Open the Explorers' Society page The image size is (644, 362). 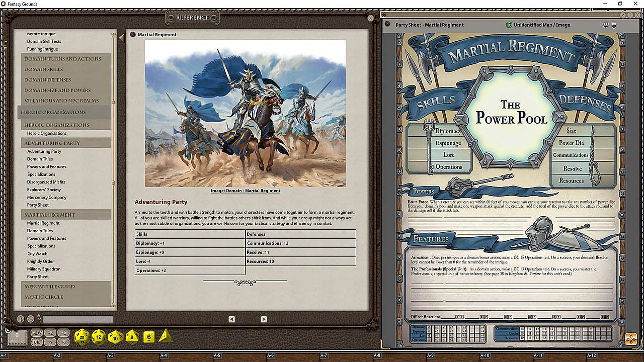[44, 190]
